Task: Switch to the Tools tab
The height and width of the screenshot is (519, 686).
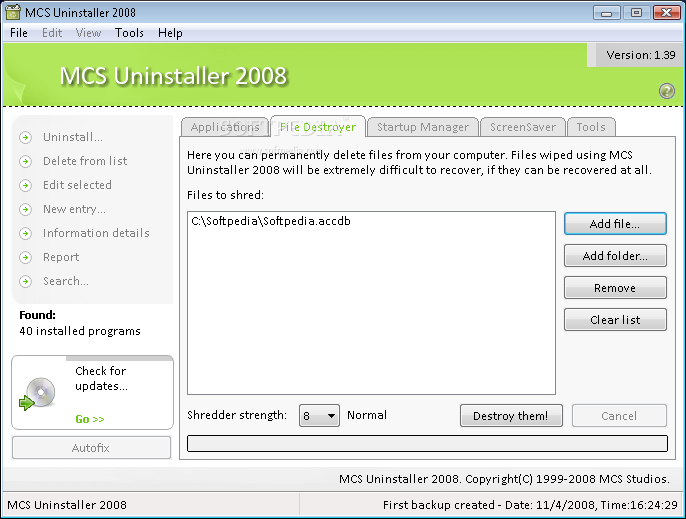Action: coord(591,127)
